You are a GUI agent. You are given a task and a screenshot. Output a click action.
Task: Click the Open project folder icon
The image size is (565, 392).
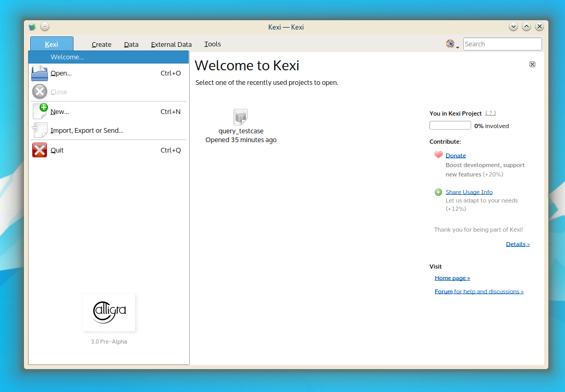click(40, 73)
